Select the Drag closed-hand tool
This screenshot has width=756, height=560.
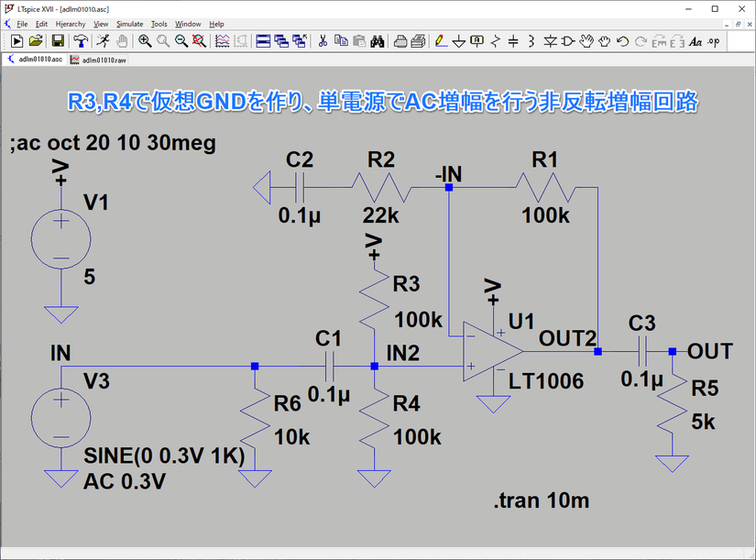(604, 41)
